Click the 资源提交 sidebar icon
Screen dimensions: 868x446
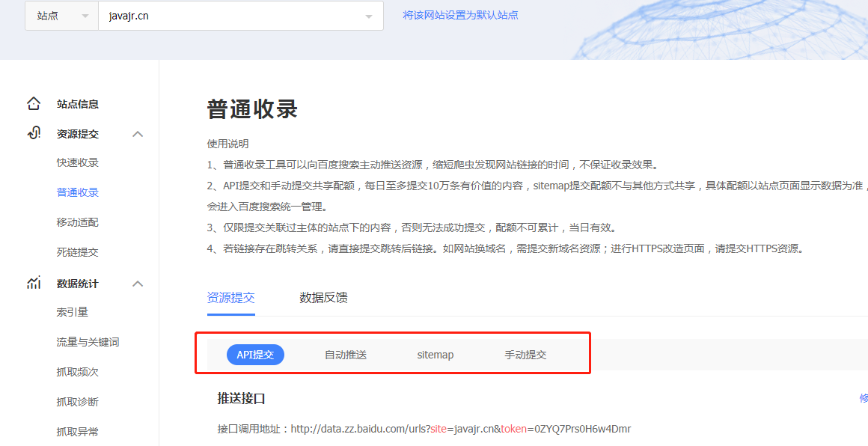click(x=34, y=133)
